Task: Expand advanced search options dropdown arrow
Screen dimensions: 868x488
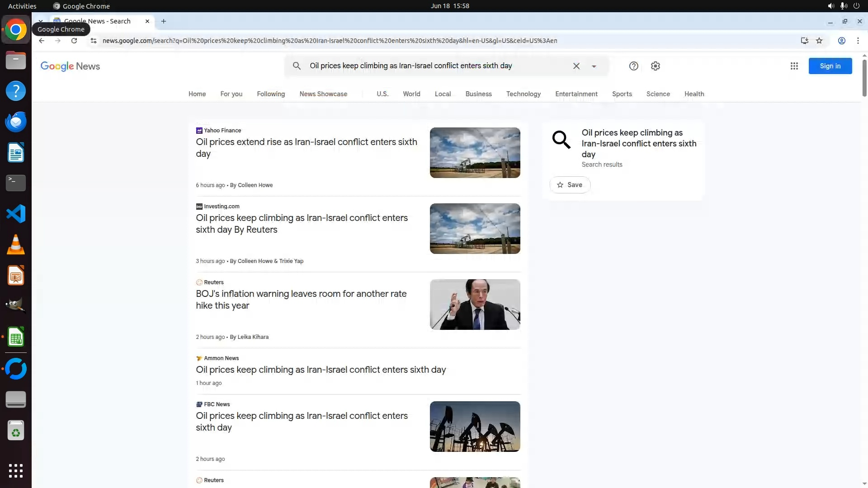Action: tap(594, 66)
